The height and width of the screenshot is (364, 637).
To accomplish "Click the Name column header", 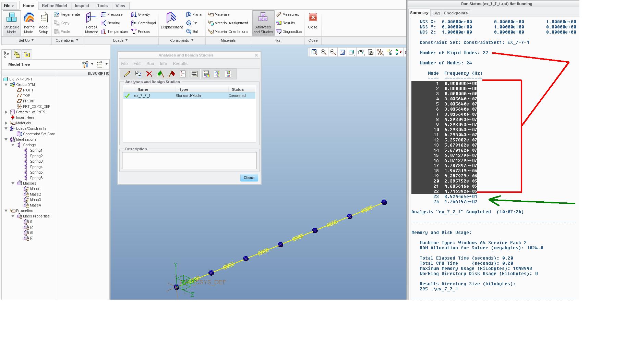I will (x=143, y=89).
